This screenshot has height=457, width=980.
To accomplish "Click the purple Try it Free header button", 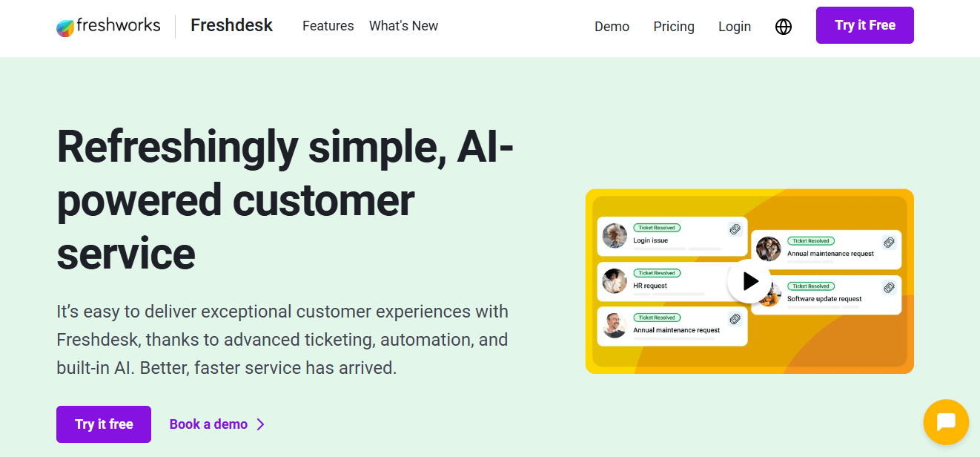I will (x=864, y=24).
